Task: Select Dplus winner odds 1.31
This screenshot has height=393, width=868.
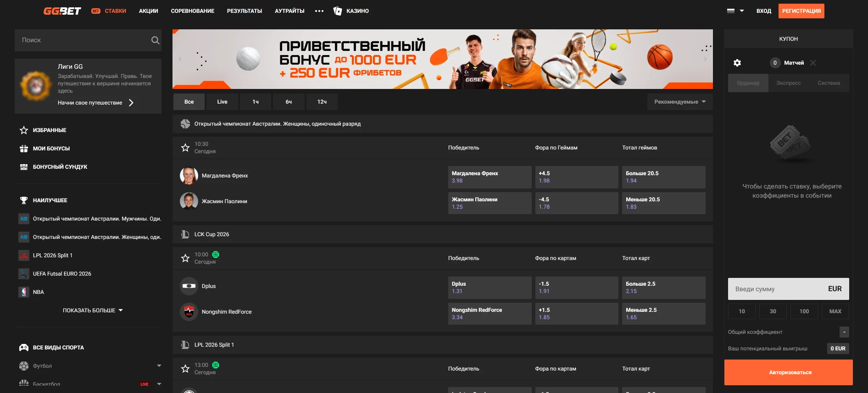Action: (x=489, y=288)
